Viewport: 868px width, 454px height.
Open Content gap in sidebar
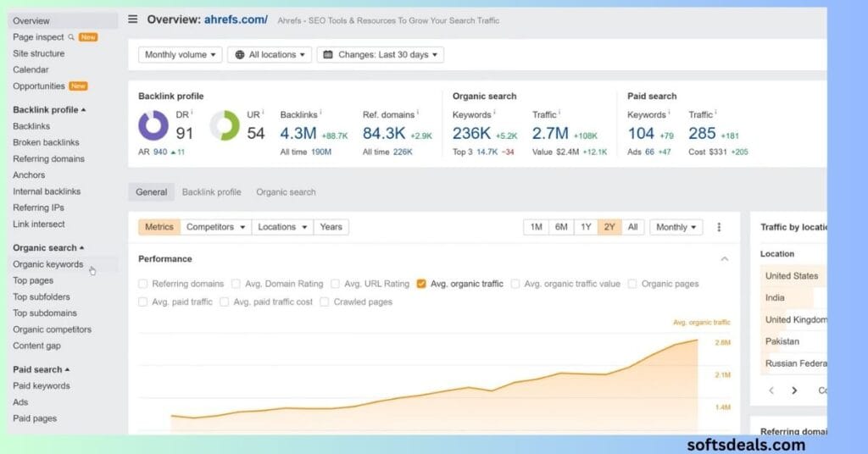point(36,346)
